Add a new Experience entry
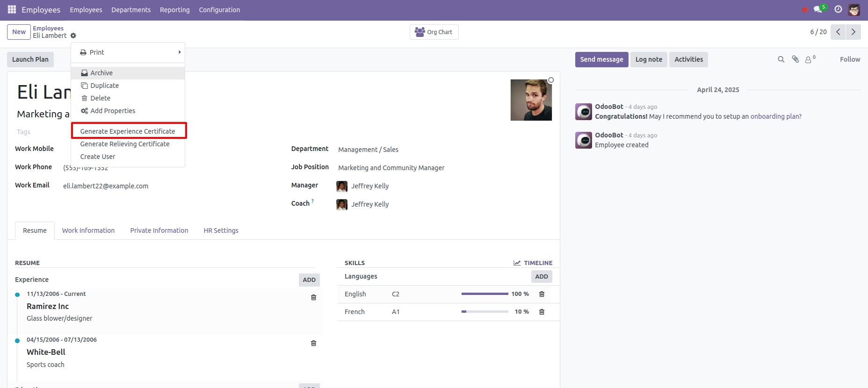Screen dimensions: 868x388 point(309,280)
